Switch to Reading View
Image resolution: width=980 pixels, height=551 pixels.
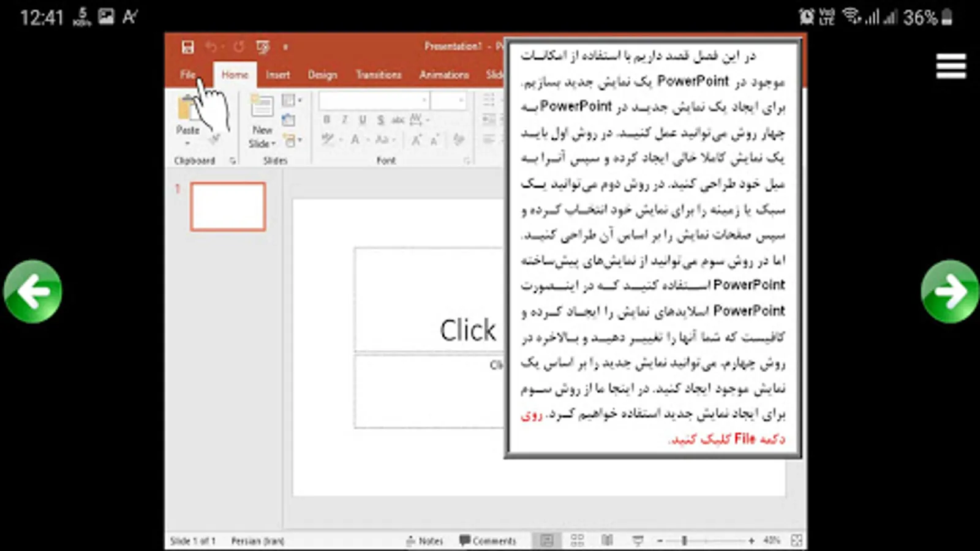tap(607, 541)
